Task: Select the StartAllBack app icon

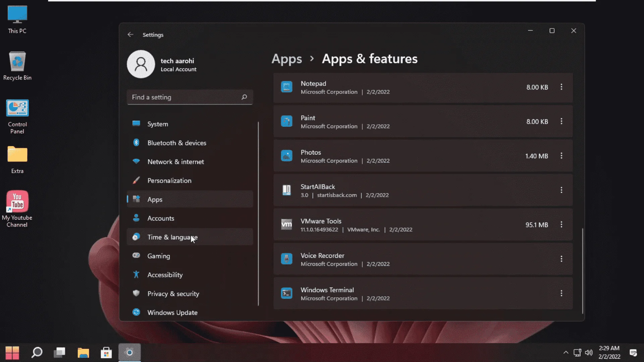Action: click(286, 190)
